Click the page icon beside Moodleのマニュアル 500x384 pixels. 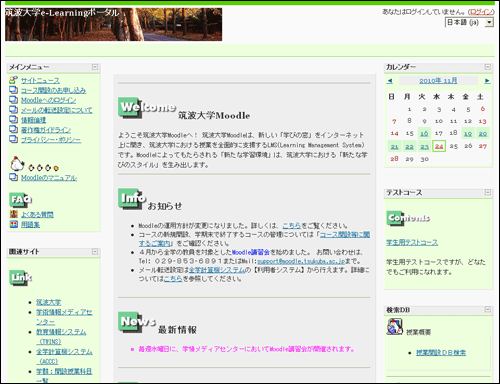pos(13,177)
